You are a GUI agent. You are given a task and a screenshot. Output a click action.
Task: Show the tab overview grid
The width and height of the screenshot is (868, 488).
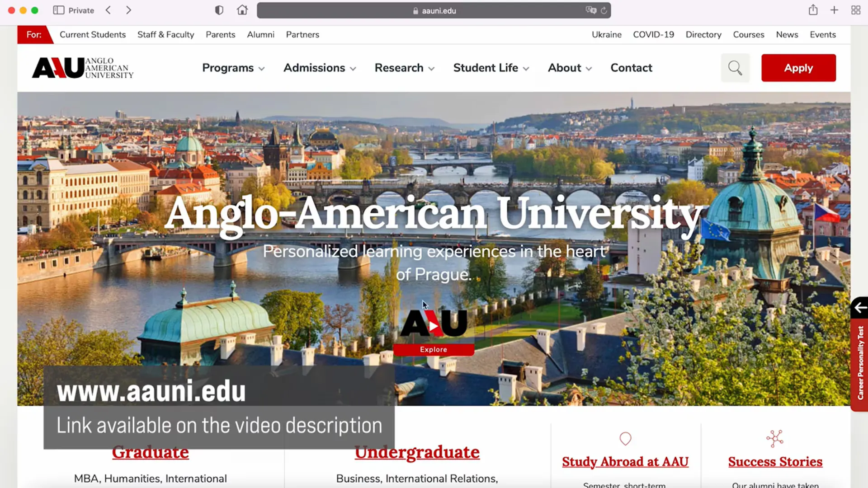click(856, 10)
